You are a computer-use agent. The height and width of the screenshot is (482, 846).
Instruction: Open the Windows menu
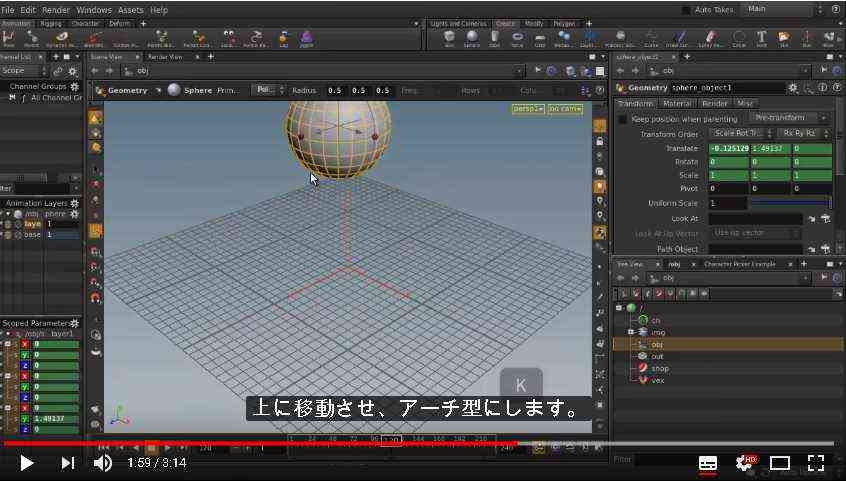click(x=94, y=10)
